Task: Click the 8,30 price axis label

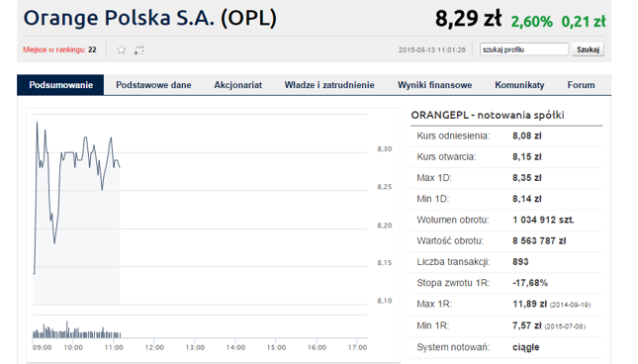Action: [385, 149]
